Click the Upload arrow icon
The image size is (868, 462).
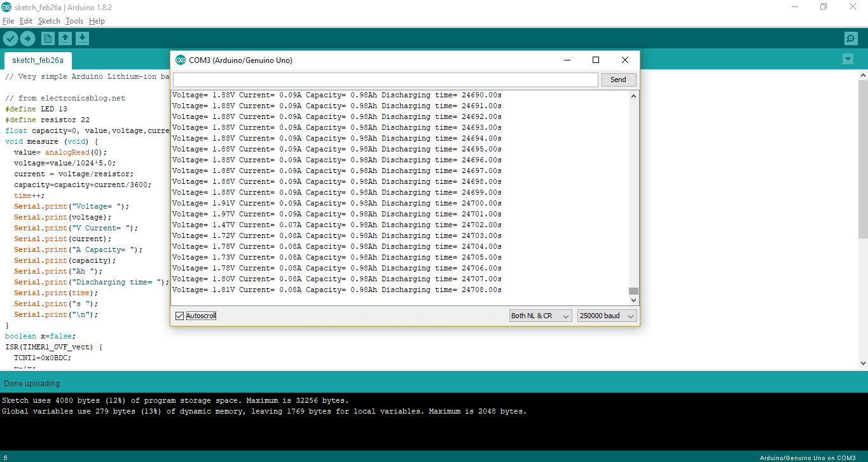(27, 39)
